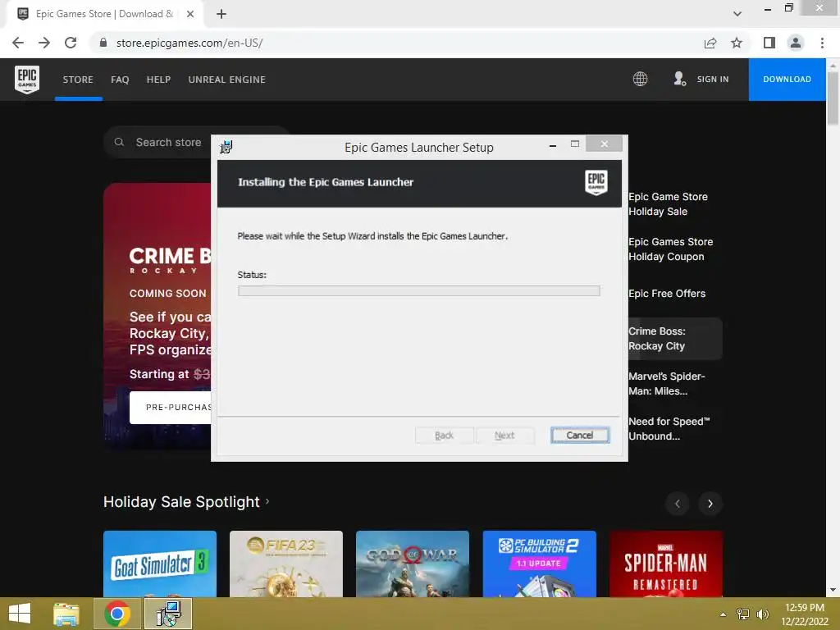This screenshot has width=840, height=630.
Task: Toggle the Chrome side panel icon
Action: click(769, 43)
